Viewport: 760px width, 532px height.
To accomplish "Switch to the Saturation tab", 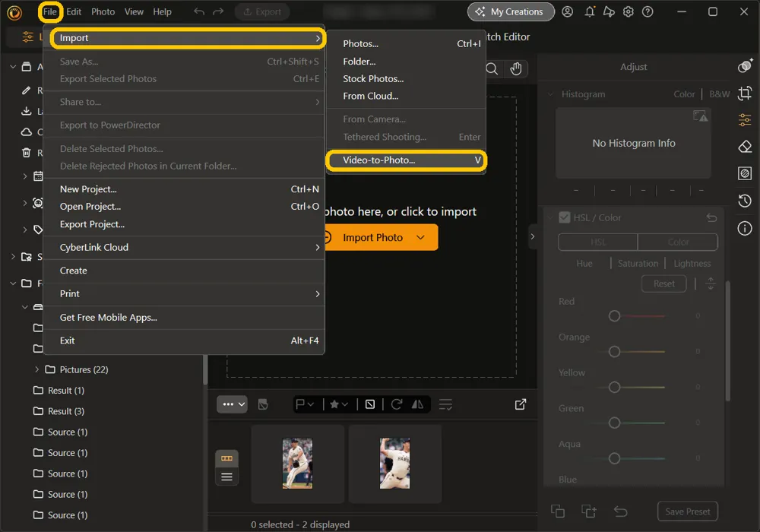I will pyautogui.click(x=638, y=263).
